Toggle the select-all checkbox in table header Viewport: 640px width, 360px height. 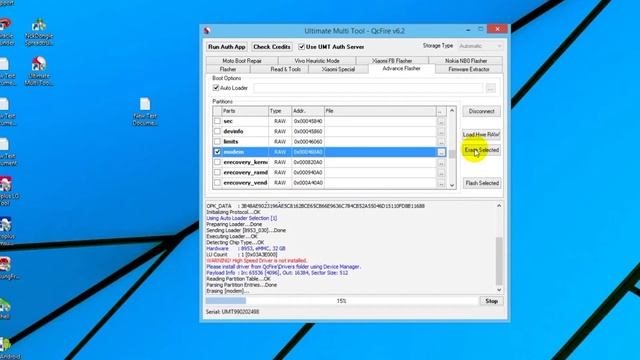click(x=217, y=111)
